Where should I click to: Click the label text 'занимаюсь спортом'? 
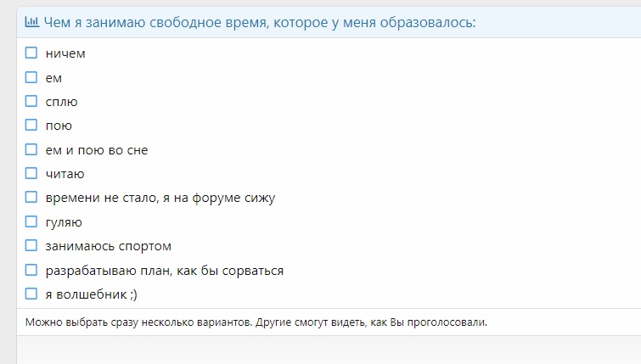tap(108, 246)
